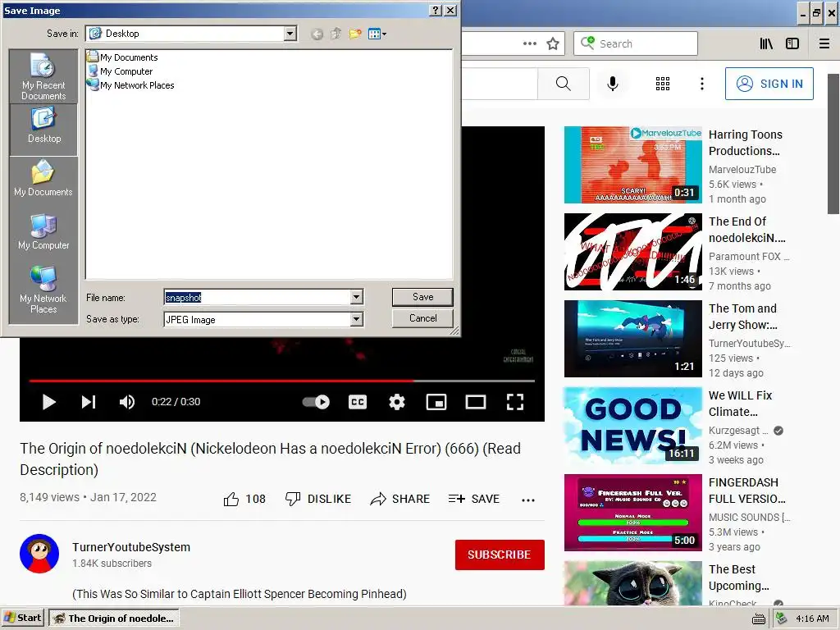Open the browser hamburger menu
This screenshot has height=630, width=840.
pos(824,43)
